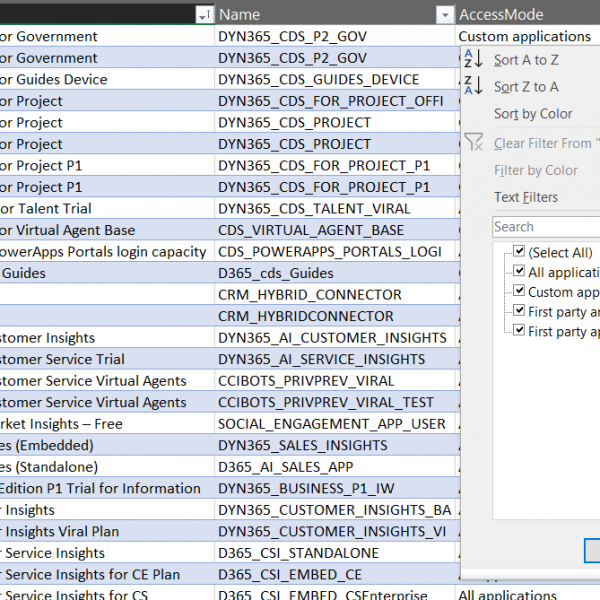Click the Sort A to Z icon
Viewport: 600px width, 600px height.
473,59
